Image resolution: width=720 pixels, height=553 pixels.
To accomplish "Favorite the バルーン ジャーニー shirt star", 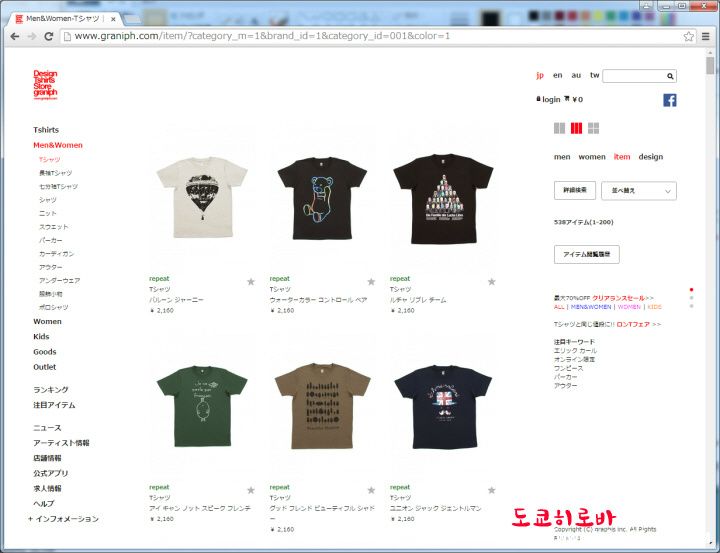I will (251, 282).
